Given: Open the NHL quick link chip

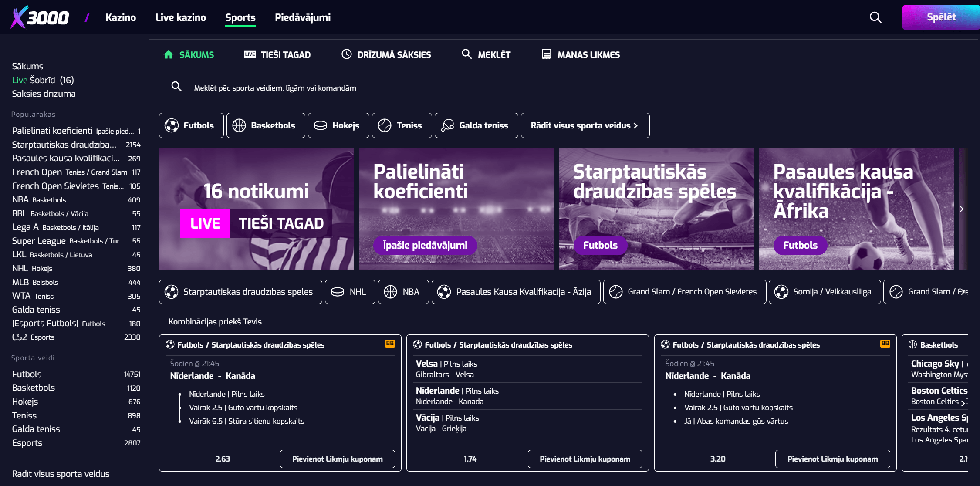Looking at the screenshot, I should click(350, 291).
